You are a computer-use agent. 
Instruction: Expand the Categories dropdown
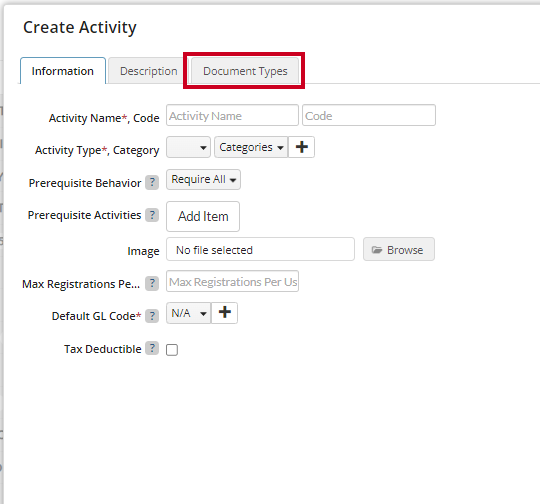251,147
